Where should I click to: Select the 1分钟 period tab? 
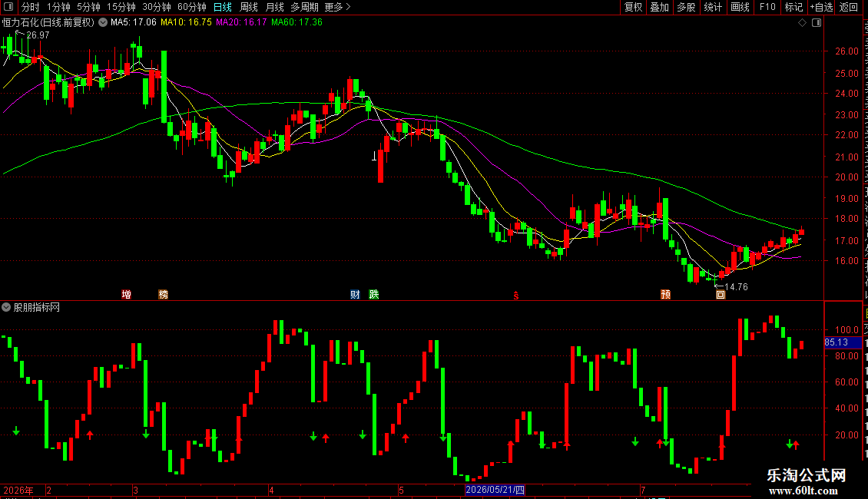(58, 7)
